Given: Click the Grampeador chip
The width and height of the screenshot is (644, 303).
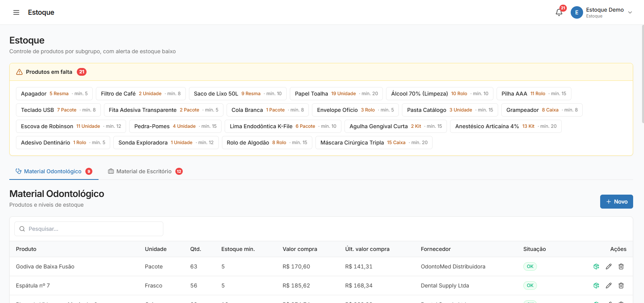Looking at the screenshot, I should coord(542,110).
